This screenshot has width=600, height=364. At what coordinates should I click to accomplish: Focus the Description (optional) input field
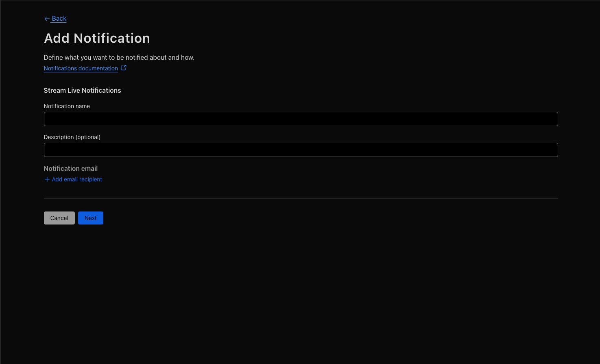[x=301, y=150]
